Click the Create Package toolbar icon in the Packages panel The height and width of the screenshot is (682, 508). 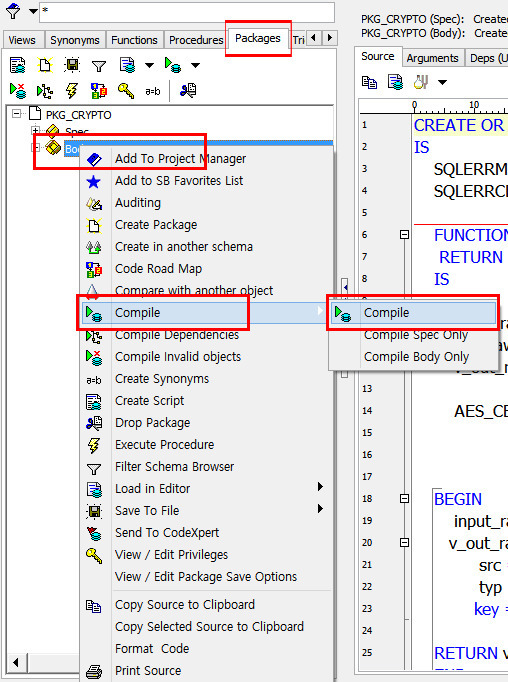pos(45,65)
